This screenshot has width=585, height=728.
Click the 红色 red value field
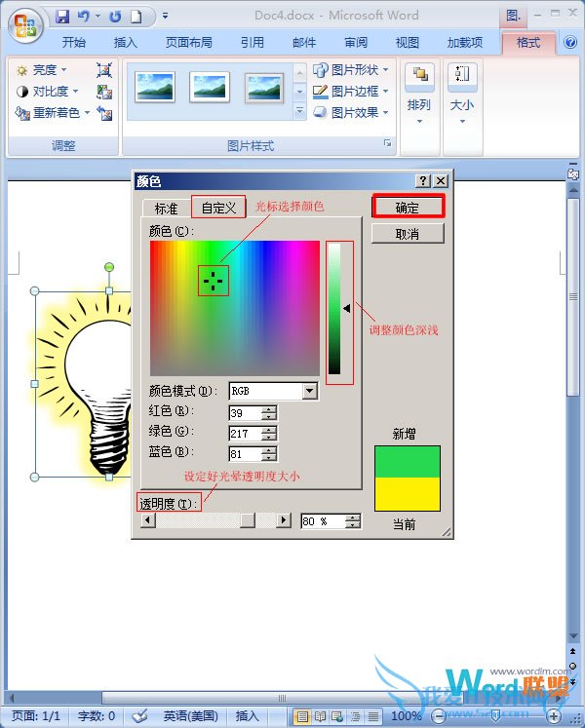pos(246,413)
